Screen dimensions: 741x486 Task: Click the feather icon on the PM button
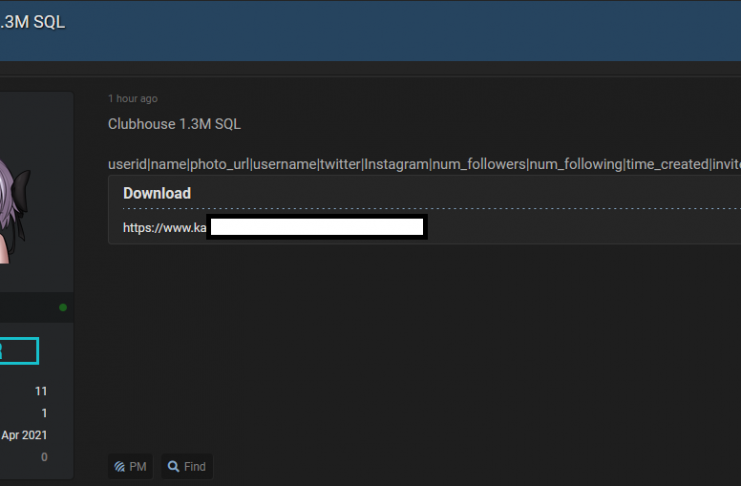click(x=120, y=467)
